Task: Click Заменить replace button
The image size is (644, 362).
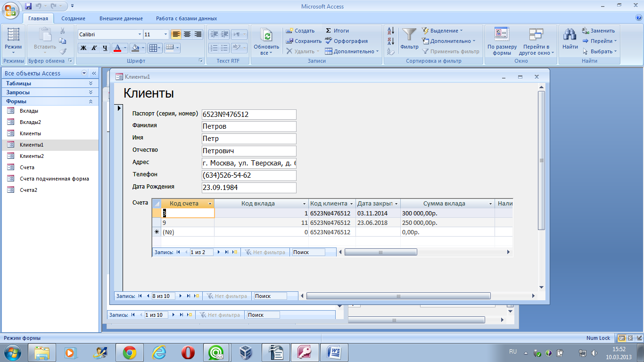Action: click(x=598, y=31)
